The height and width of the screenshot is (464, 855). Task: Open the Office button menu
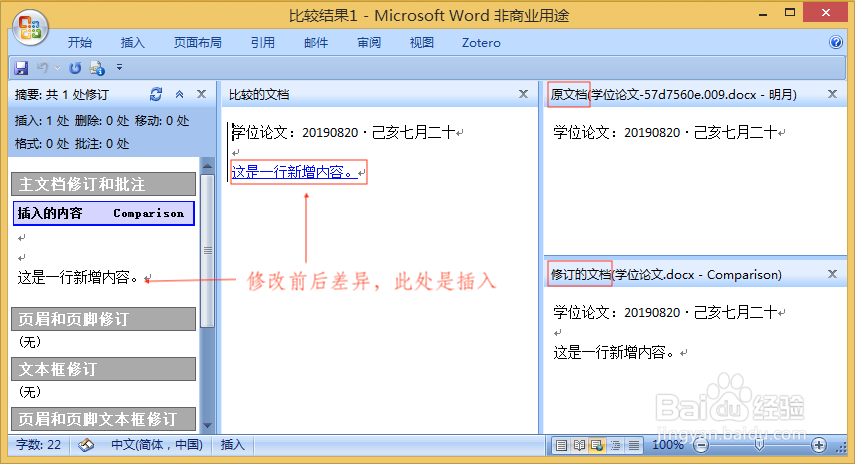(31, 27)
